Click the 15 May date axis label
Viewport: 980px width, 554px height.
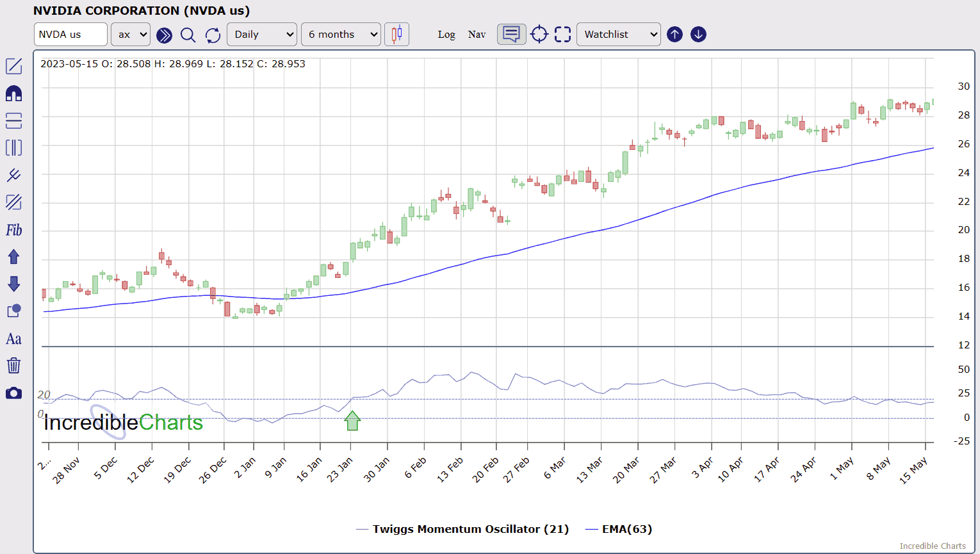(x=913, y=471)
